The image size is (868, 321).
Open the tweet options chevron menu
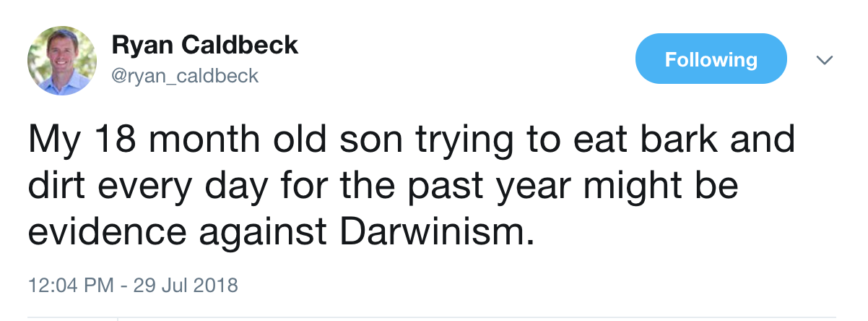click(825, 60)
